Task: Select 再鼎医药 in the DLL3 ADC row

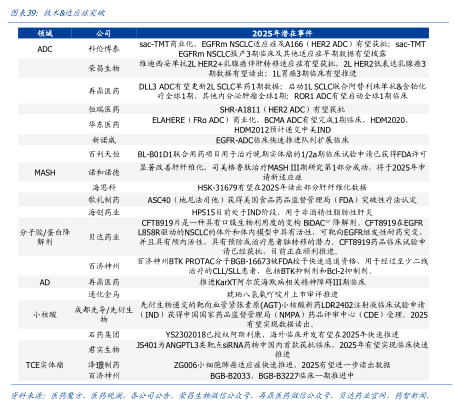Action: click(x=104, y=91)
